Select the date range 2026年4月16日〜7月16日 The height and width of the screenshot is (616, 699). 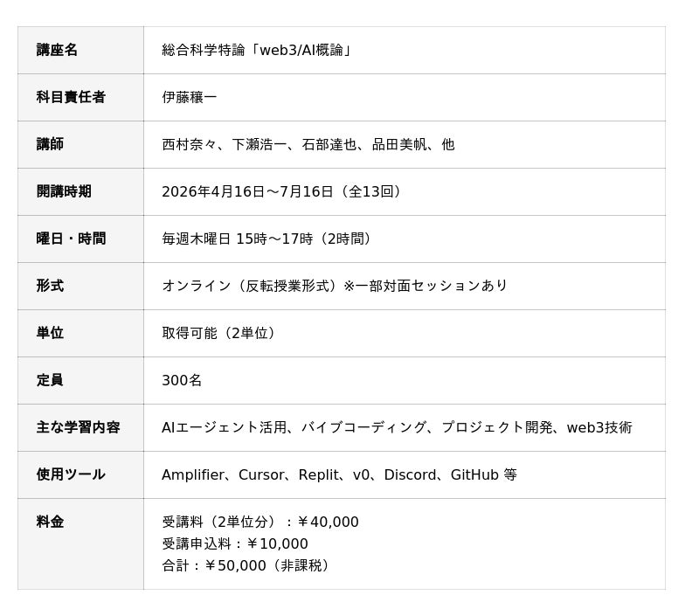247,191
